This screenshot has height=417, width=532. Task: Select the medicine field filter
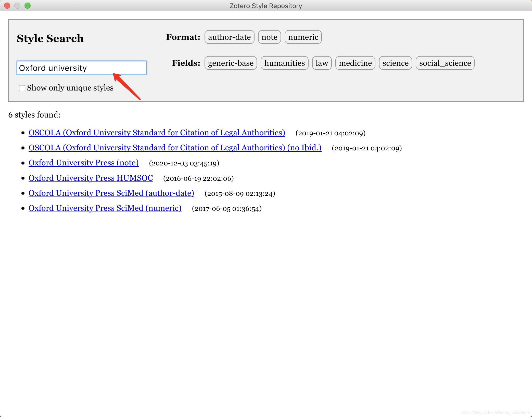point(355,63)
